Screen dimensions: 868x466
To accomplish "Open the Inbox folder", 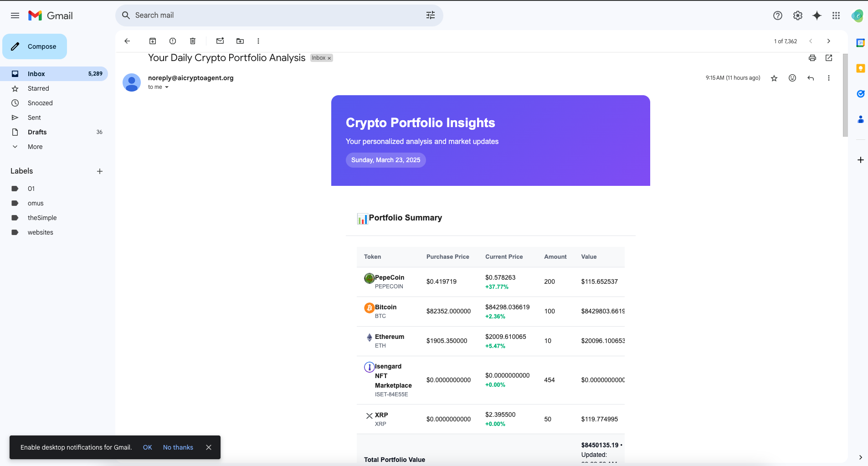I will (x=54, y=74).
